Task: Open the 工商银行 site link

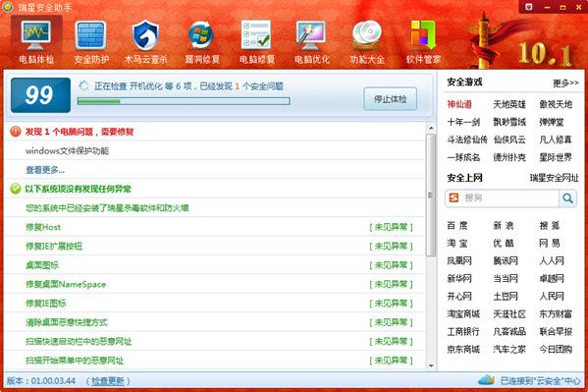Action: [x=463, y=331]
